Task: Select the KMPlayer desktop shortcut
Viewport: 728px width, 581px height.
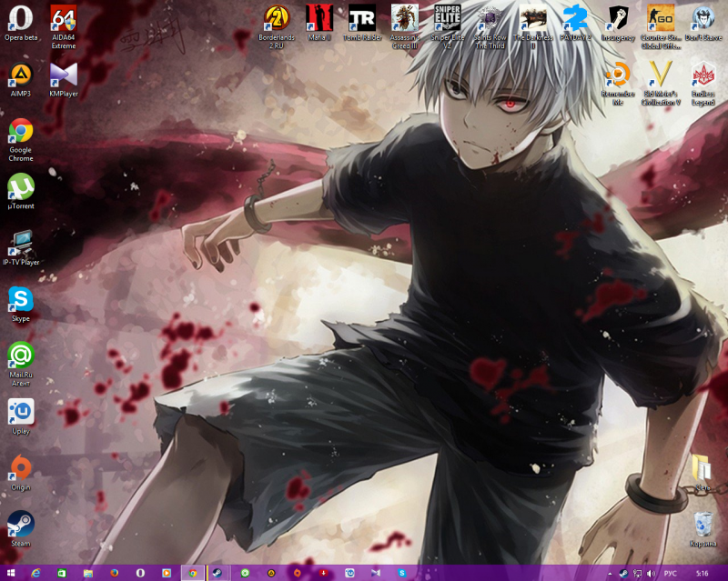Action: pyautogui.click(x=64, y=80)
